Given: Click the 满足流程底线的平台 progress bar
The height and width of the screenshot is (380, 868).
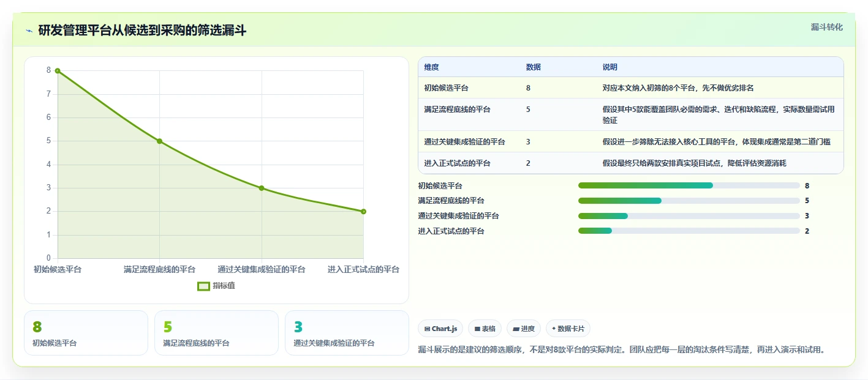Looking at the screenshot, I should (689, 201).
